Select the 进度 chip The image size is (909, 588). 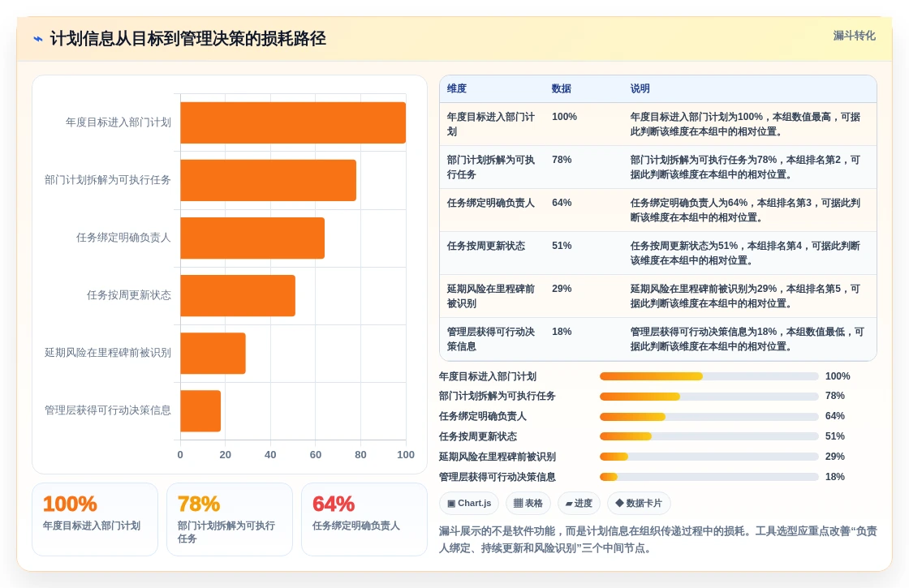click(x=579, y=503)
